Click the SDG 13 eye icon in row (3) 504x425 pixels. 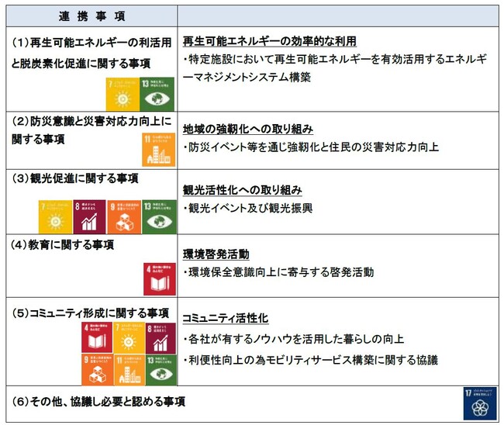click(x=159, y=216)
